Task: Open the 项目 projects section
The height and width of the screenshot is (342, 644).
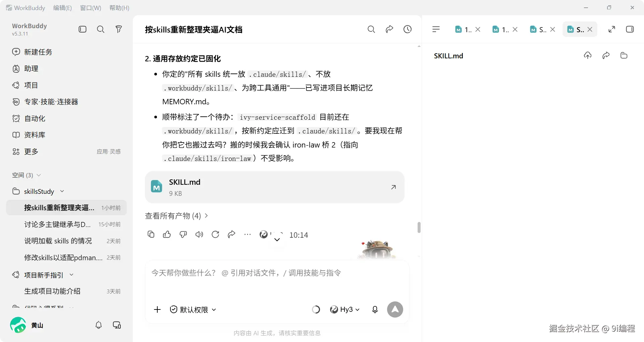Action: click(25, 85)
